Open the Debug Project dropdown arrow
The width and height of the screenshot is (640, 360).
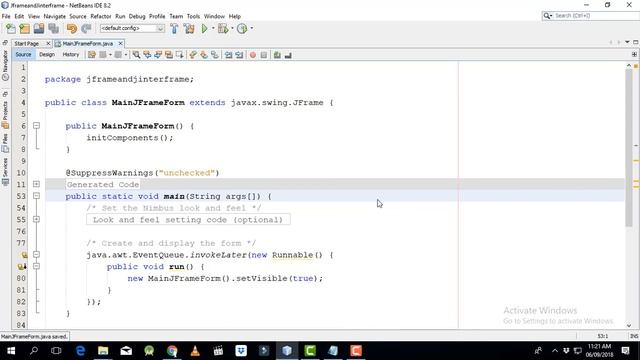click(232, 28)
